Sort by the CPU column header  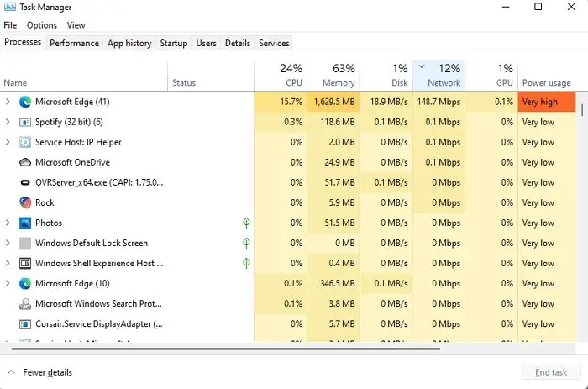[281, 76]
